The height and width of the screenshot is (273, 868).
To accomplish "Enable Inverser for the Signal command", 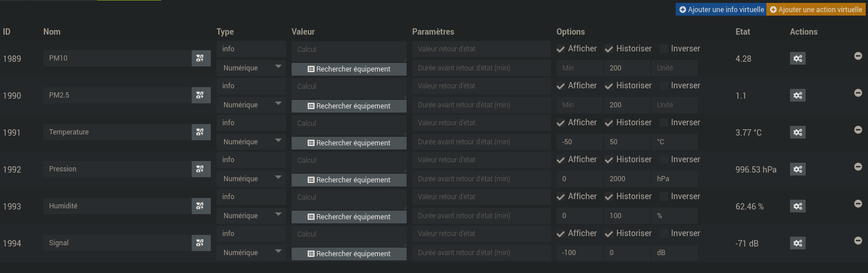I will click(x=664, y=234).
